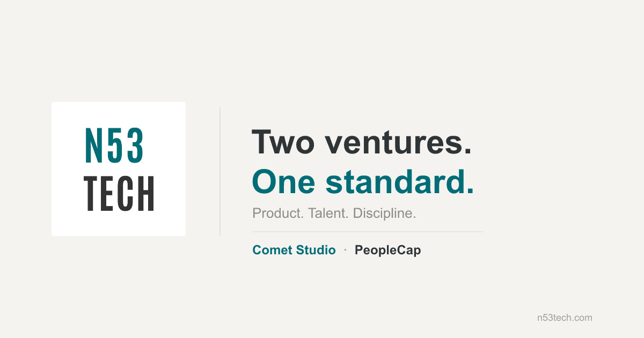Click the word 'Studio' in Comet Studio
This screenshot has height=338, width=644.
coord(316,250)
